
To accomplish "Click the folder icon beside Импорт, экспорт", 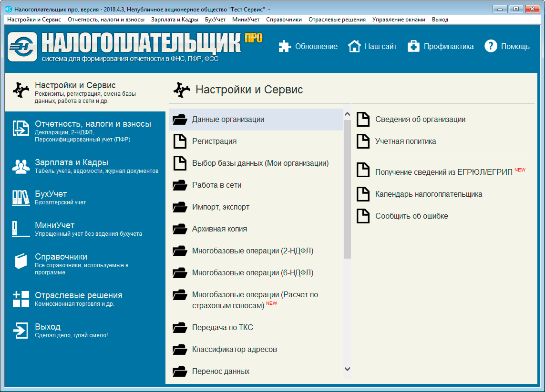I will point(180,207).
